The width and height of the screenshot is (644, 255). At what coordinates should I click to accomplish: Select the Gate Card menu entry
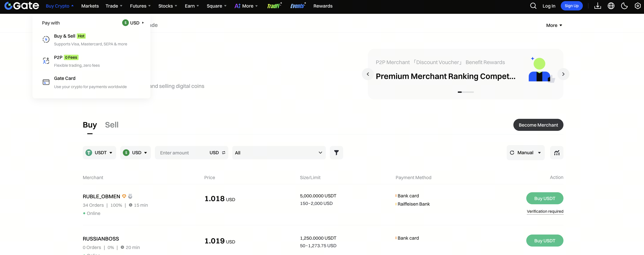pyautogui.click(x=91, y=82)
